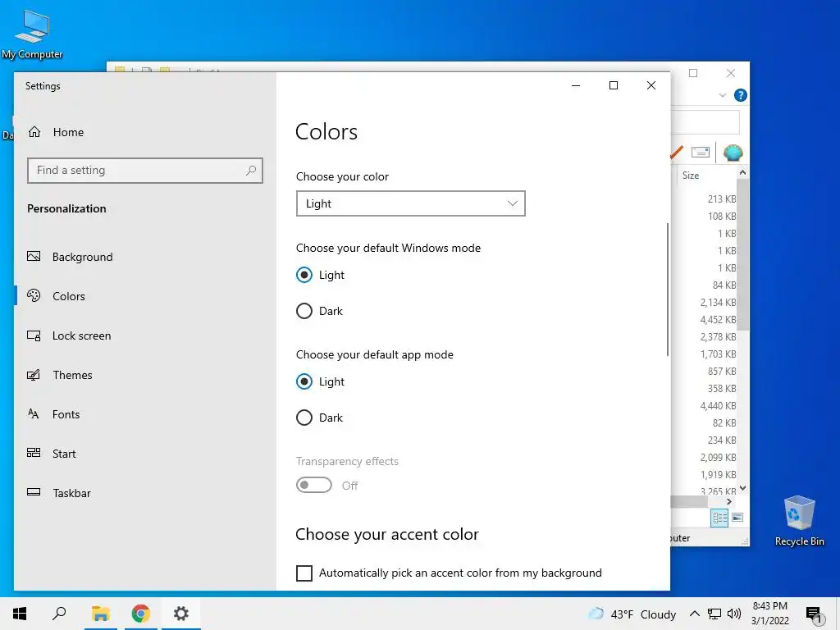Click the Settings gear on the taskbar
The width and height of the screenshot is (840, 630).
pos(181,614)
